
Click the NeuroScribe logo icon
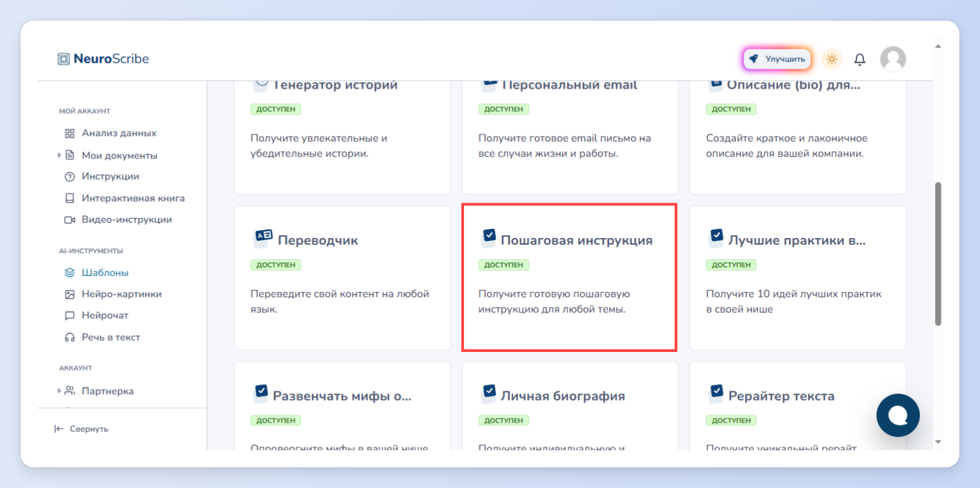[63, 59]
